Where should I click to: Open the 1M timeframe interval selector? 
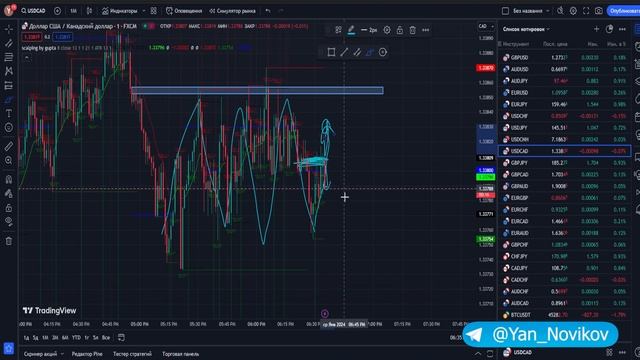73,11
